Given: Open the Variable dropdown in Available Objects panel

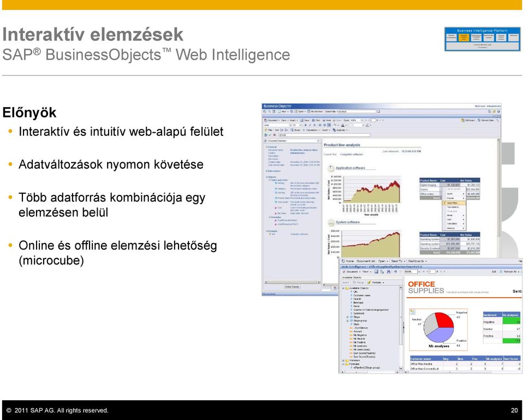Looking at the screenshot, I should coord(376,282).
